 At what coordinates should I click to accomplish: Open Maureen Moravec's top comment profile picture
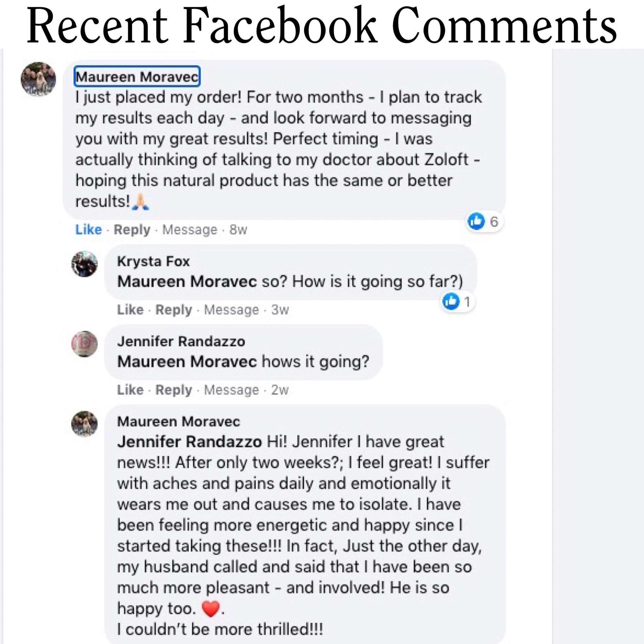click(x=38, y=79)
